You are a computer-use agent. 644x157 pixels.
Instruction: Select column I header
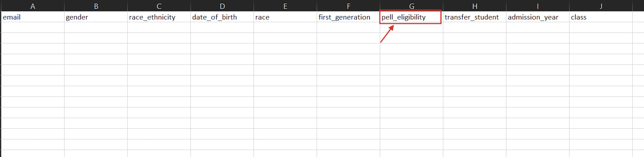(538, 6)
